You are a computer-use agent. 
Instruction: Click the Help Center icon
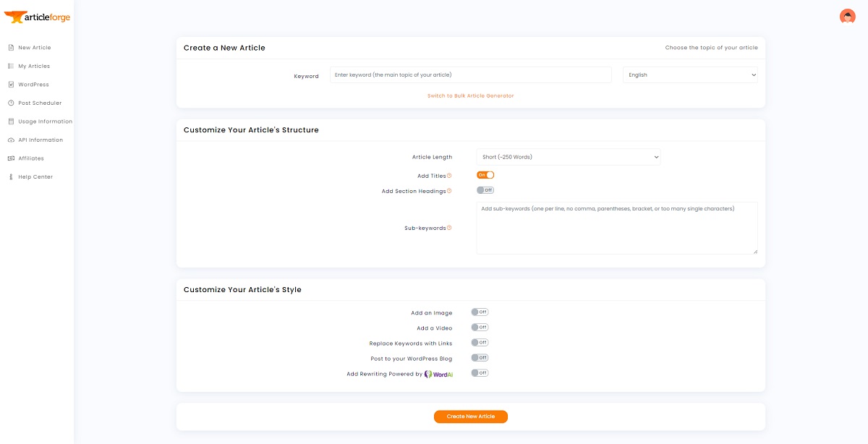(x=11, y=176)
